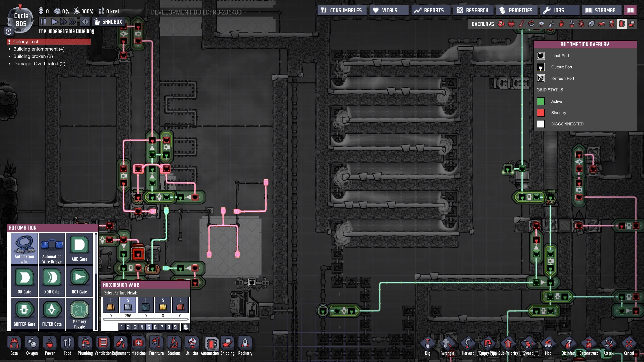This screenshot has width=644, height=362.
Task: Select the AND Gate building
Action: pyautogui.click(x=79, y=249)
